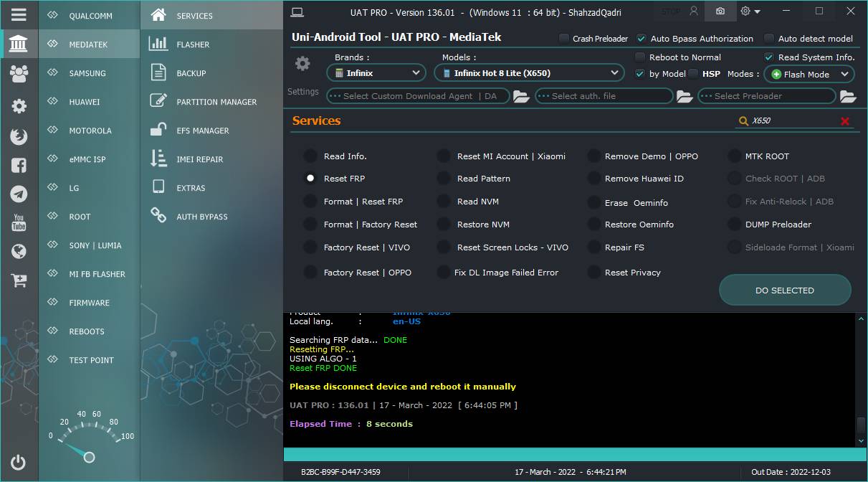This screenshot has height=482, width=868.
Task: Click the laptop icon in title bar
Action: pyautogui.click(x=297, y=11)
